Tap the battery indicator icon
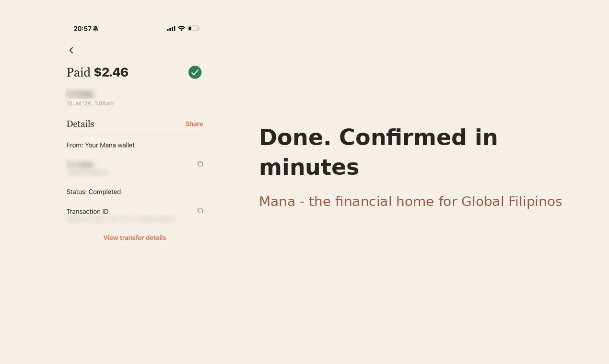The image size is (609, 364). 193,29
